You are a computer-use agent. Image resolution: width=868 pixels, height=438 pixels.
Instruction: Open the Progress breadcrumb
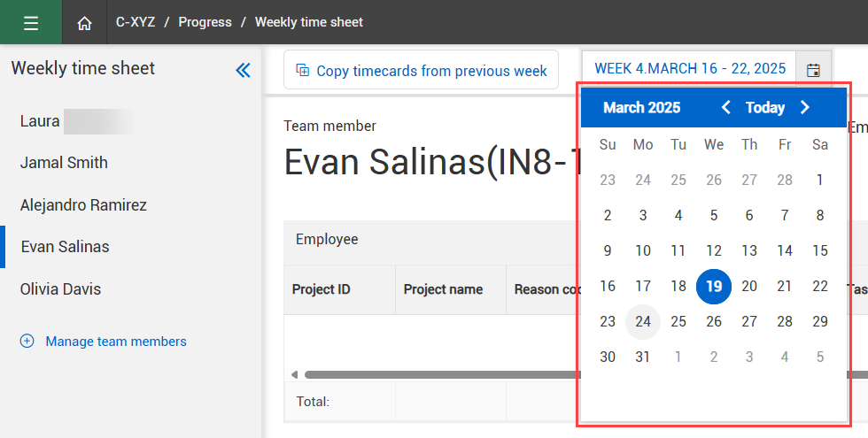[205, 22]
